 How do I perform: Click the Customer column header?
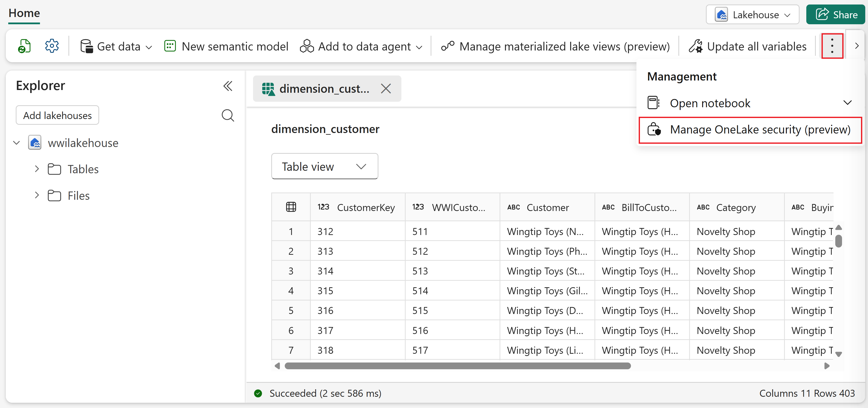coord(547,207)
